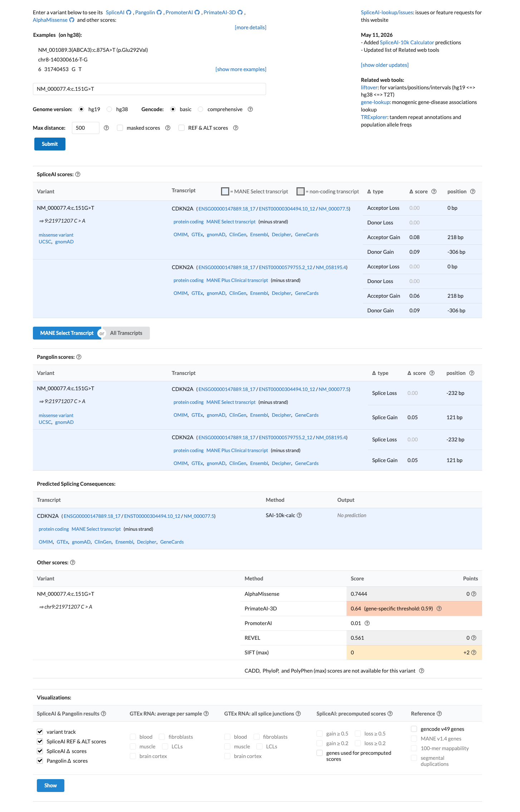Click help icon next to GTEx RNA: average per sample
520x812 pixels.
[206, 714]
